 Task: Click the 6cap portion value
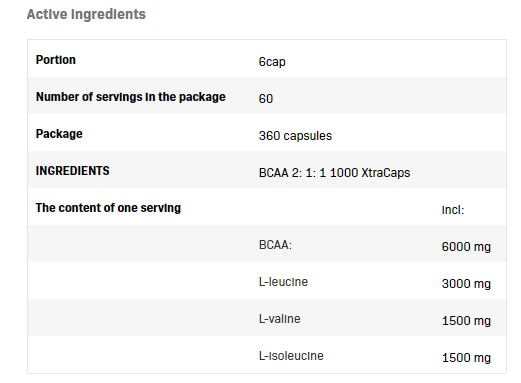(x=272, y=62)
